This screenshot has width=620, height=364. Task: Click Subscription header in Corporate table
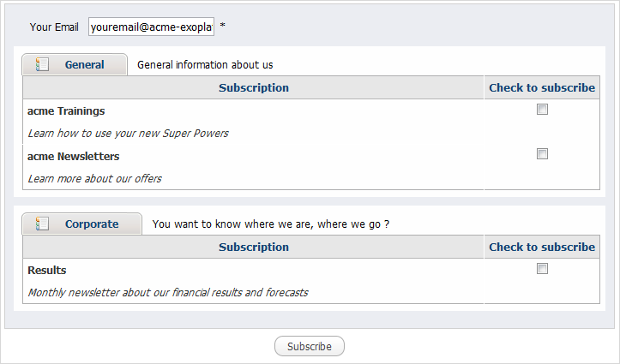coord(254,248)
